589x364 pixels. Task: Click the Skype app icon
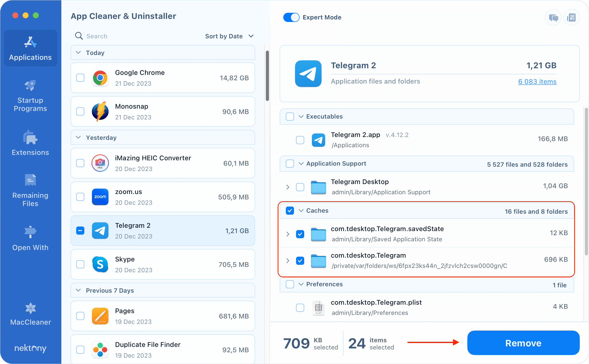click(x=100, y=264)
